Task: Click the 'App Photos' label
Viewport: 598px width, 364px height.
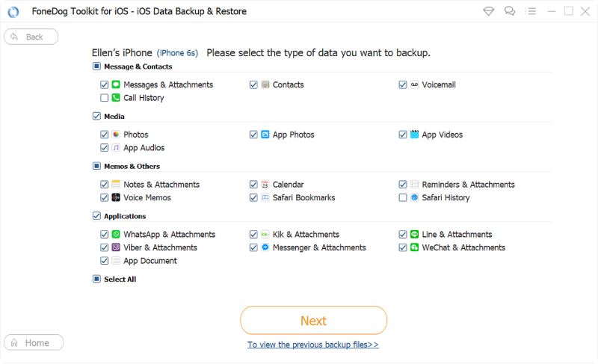Action: pos(293,135)
